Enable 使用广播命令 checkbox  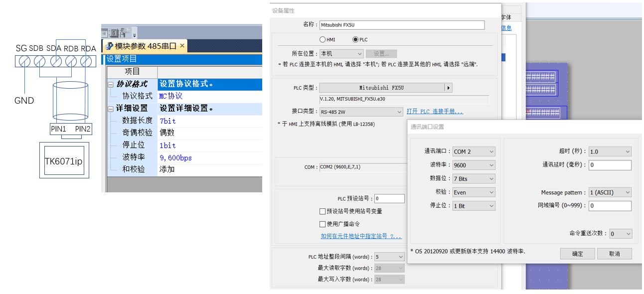(x=322, y=224)
